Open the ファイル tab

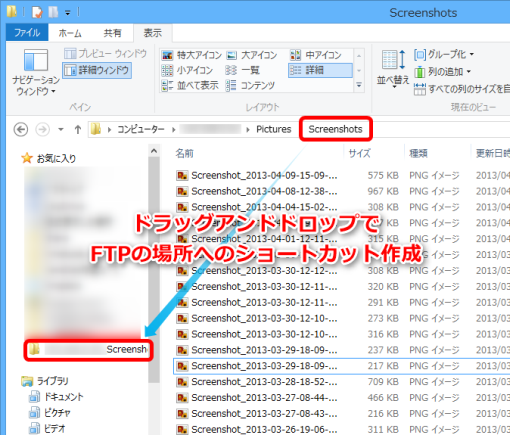click(x=27, y=33)
